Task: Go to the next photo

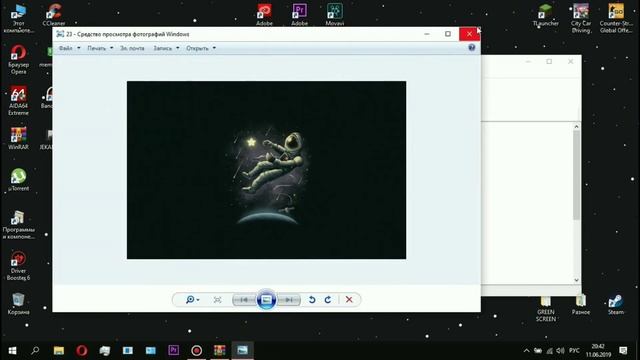Action: [x=289, y=300]
